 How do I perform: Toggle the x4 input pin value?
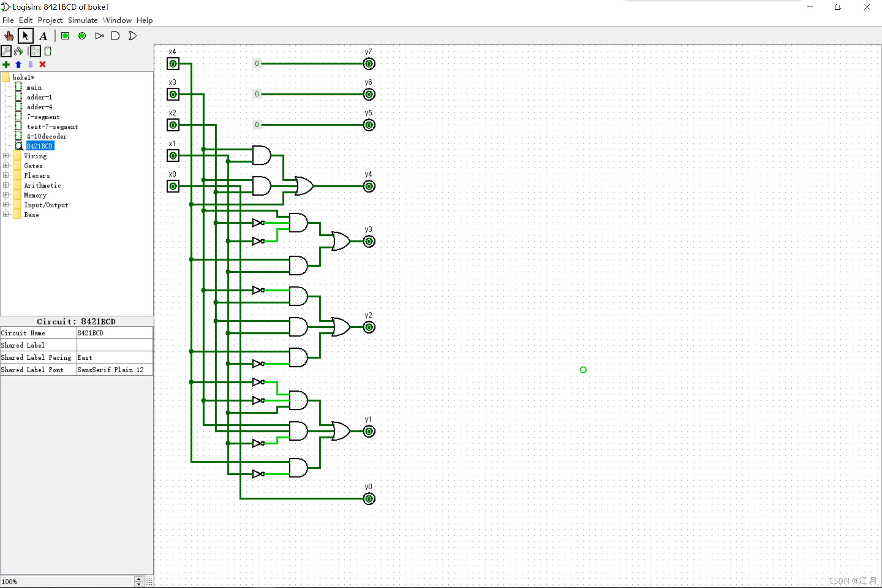173,64
